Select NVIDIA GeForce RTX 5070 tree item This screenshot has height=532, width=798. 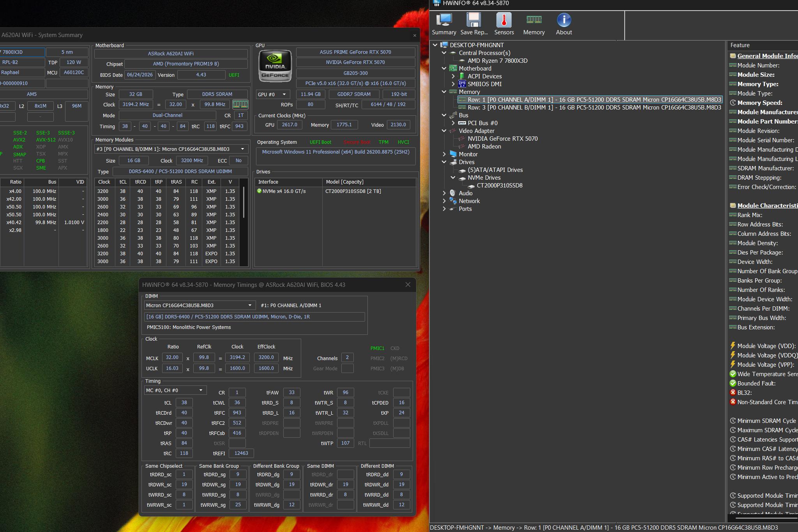503,139
